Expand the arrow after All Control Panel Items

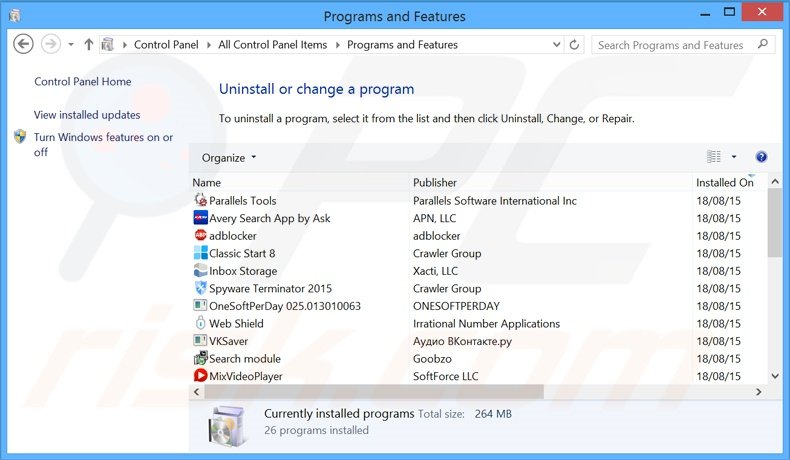pyautogui.click(x=337, y=45)
